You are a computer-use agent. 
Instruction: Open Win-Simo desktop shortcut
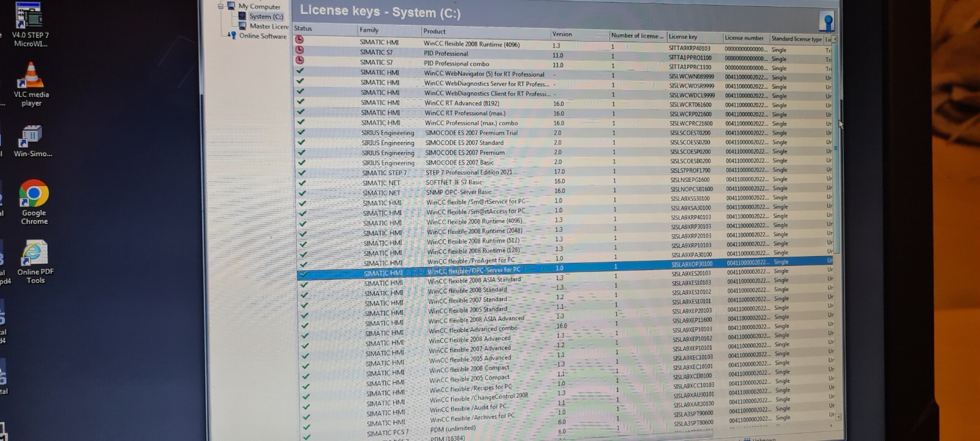click(x=32, y=141)
